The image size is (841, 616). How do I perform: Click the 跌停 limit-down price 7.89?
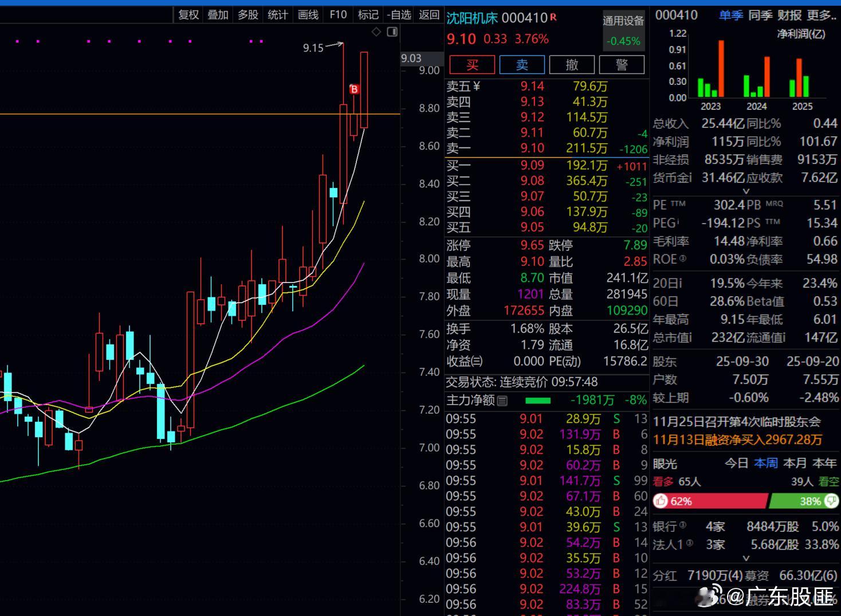click(635, 245)
